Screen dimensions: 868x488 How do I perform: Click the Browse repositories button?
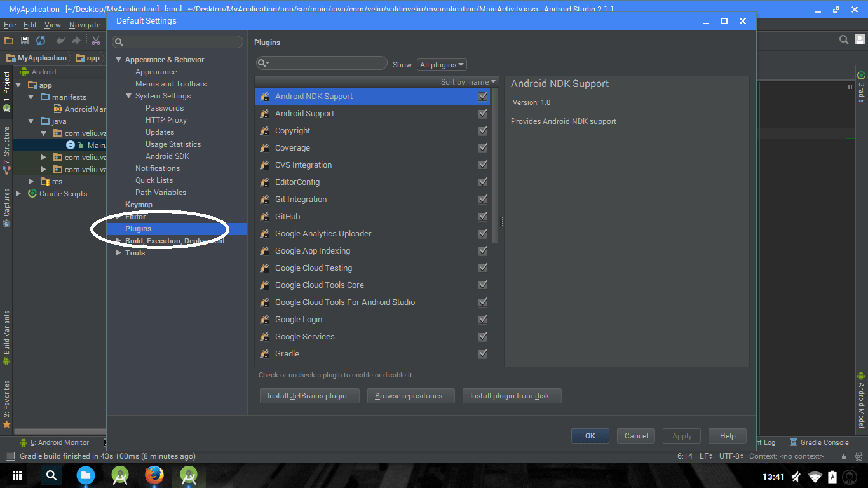tap(410, 395)
